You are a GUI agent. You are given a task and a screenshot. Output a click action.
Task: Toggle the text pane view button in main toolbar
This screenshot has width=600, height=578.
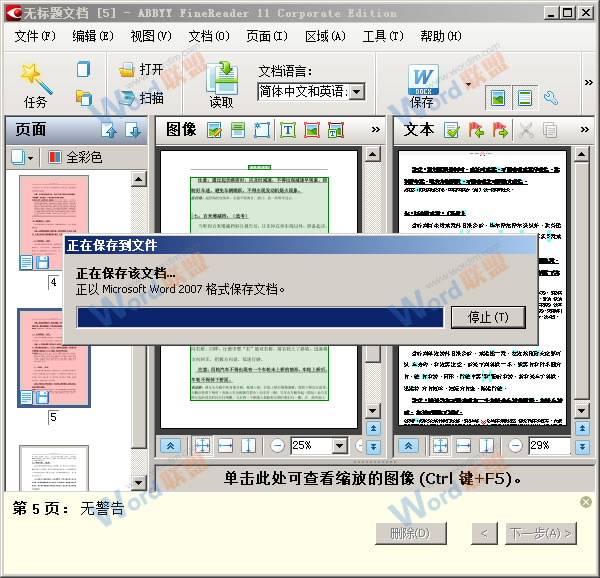525,98
